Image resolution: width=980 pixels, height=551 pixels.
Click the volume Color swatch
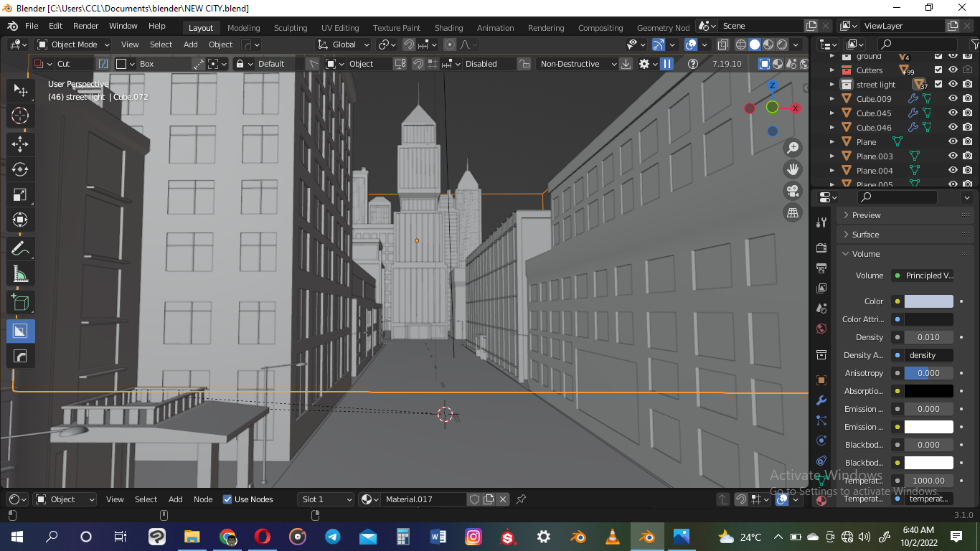click(928, 301)
